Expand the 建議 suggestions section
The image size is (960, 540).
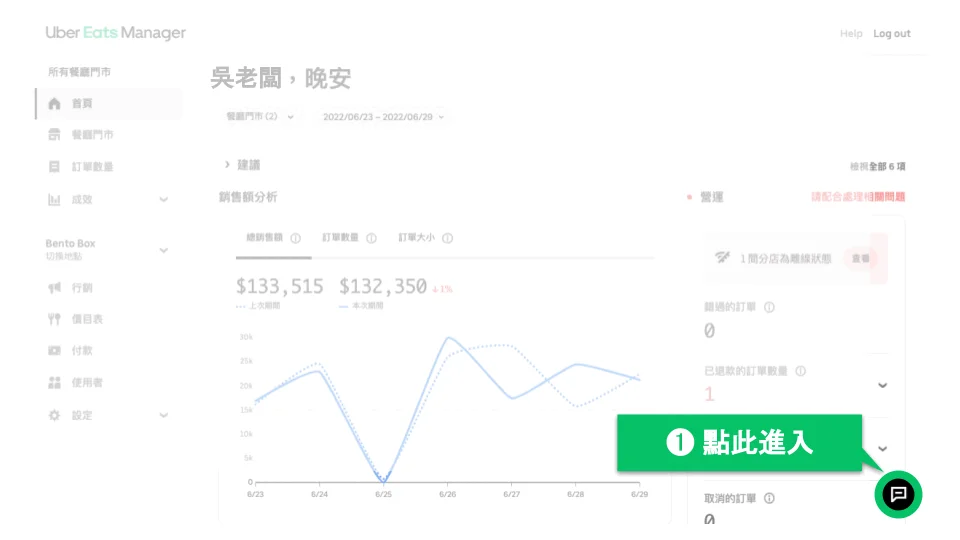(241, 165)
